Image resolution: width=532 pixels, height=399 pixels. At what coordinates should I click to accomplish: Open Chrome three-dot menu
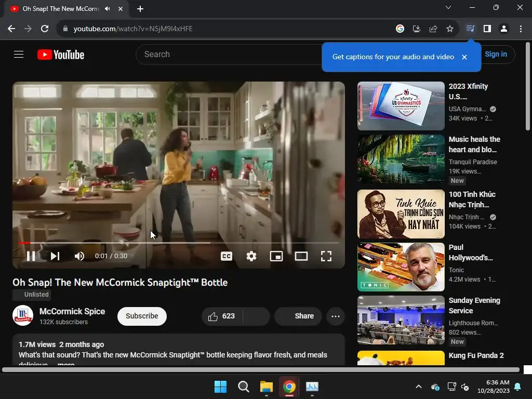521,29
